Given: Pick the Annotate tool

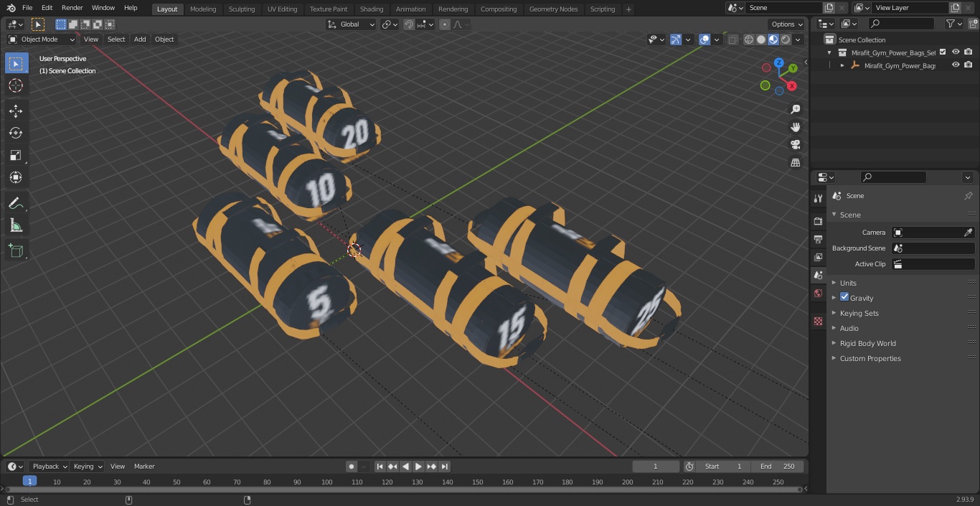Looking at the screenshot, I should click(x=16, y=204).
